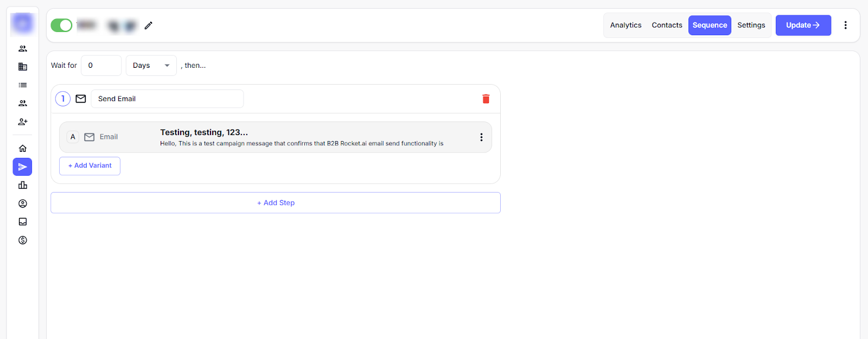Switch to the Contacts tab
The height and width of the screenshot is (339, 868).
(667, 25)
